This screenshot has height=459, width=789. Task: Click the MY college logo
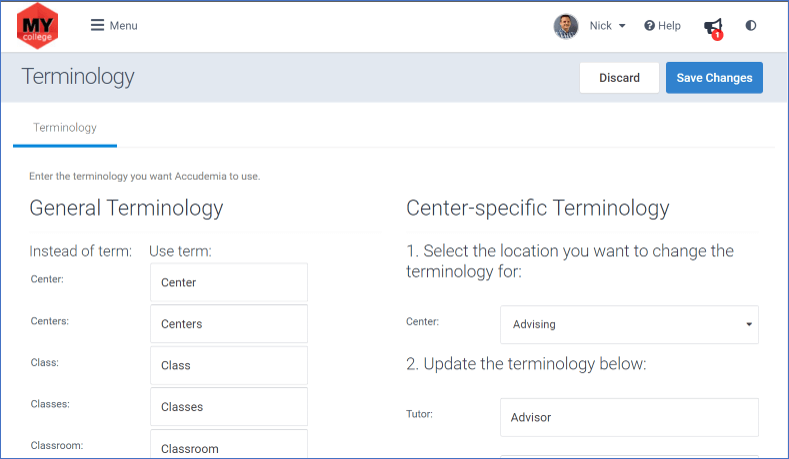pos(37,26)
